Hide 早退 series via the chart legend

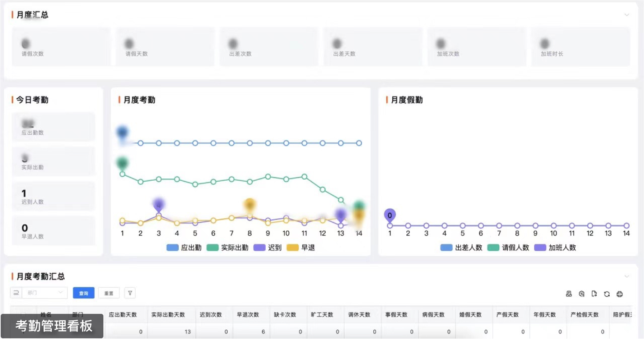click(301, 247)
